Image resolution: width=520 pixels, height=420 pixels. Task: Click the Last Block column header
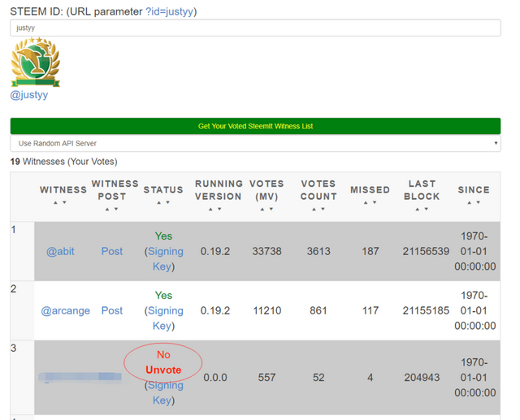[422, 190]
